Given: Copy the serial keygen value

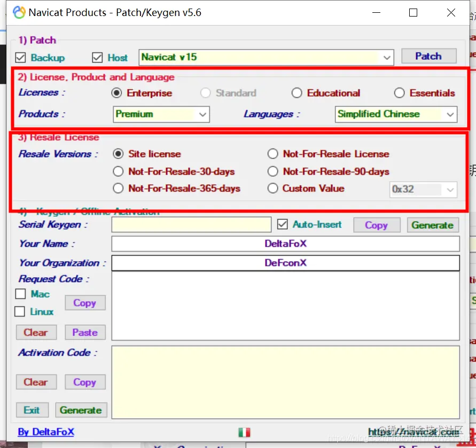Looking at the screenshot, I should (x=377, y=225).
